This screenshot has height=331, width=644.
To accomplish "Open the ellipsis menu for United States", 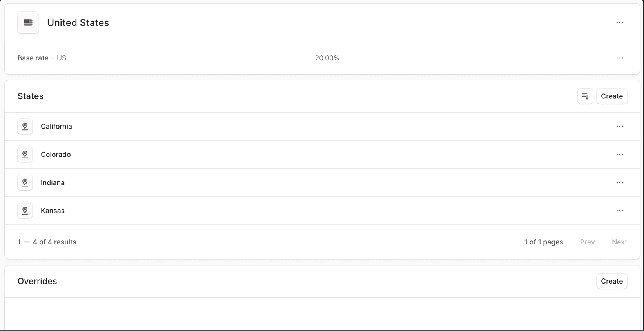I will pos(620,22).
